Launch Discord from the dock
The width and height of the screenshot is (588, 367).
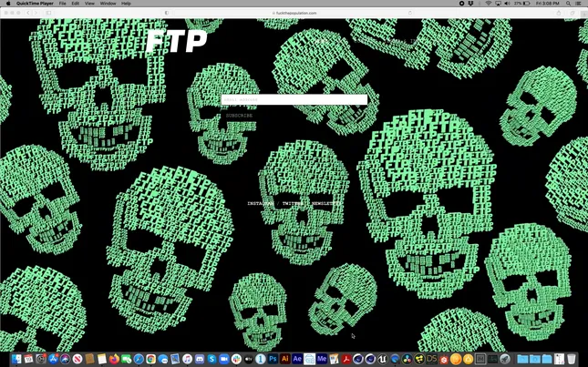(199, 359)
